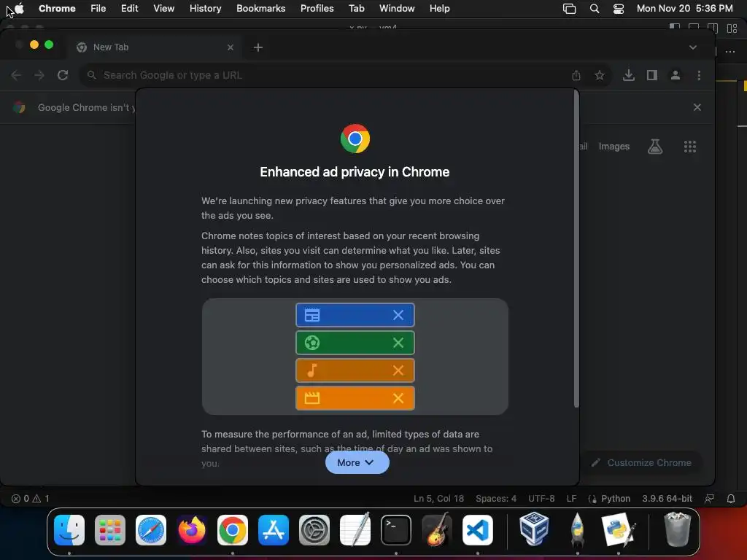Open the Window menu
Image resolution: width=747 pixels, height=560 pixels.
(397, 9)
